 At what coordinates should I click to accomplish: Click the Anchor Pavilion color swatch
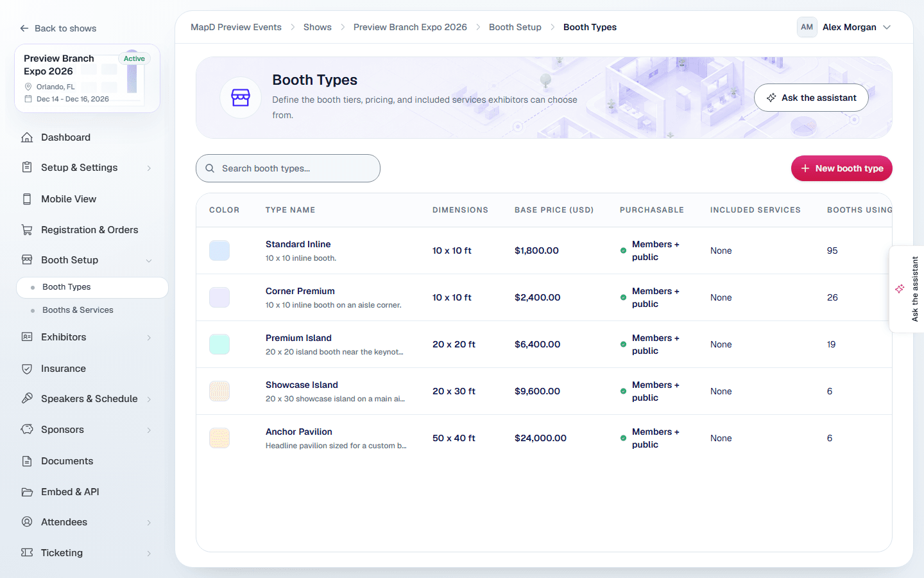pos(219,438)
